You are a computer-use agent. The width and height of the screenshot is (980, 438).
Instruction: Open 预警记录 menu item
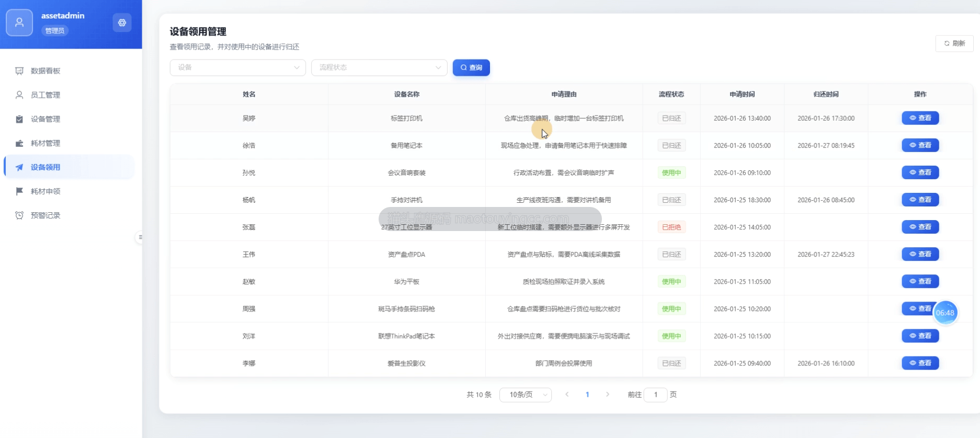[69, 215]
